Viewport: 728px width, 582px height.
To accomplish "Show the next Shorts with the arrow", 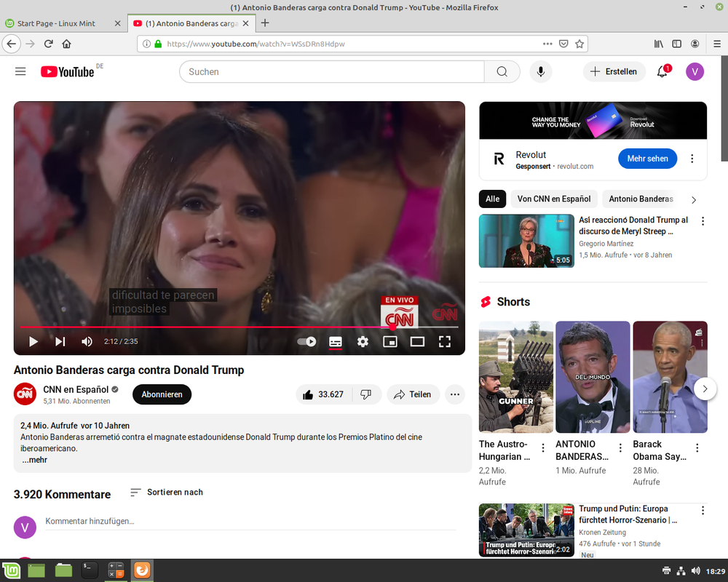I will (705, 389).
